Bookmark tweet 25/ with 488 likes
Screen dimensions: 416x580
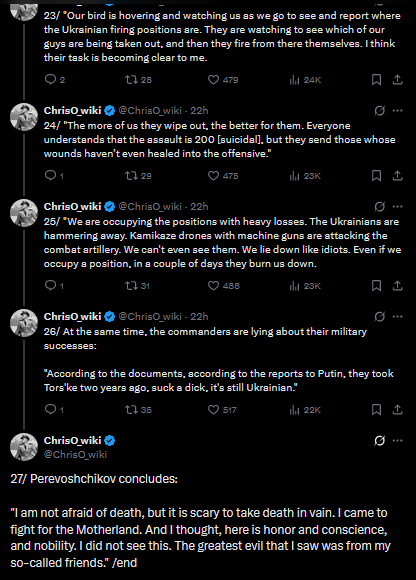(x=376, y=286)
